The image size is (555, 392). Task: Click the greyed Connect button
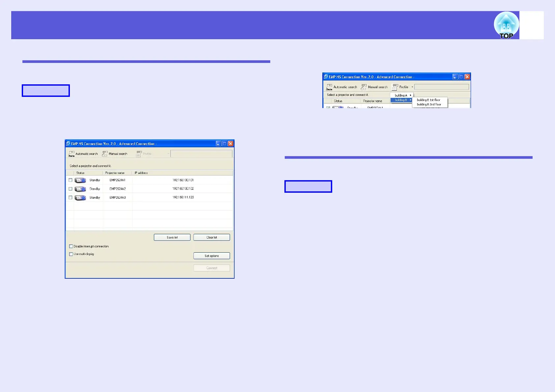pos(212,268)
